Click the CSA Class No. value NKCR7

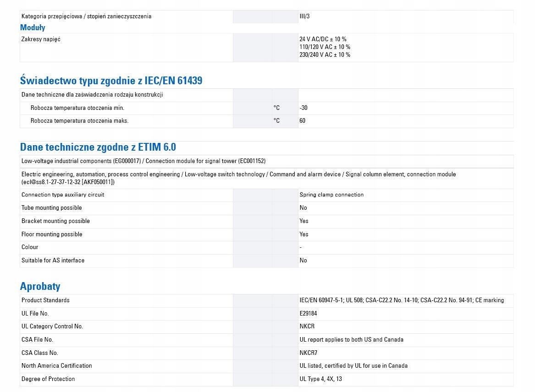[309, 353]
